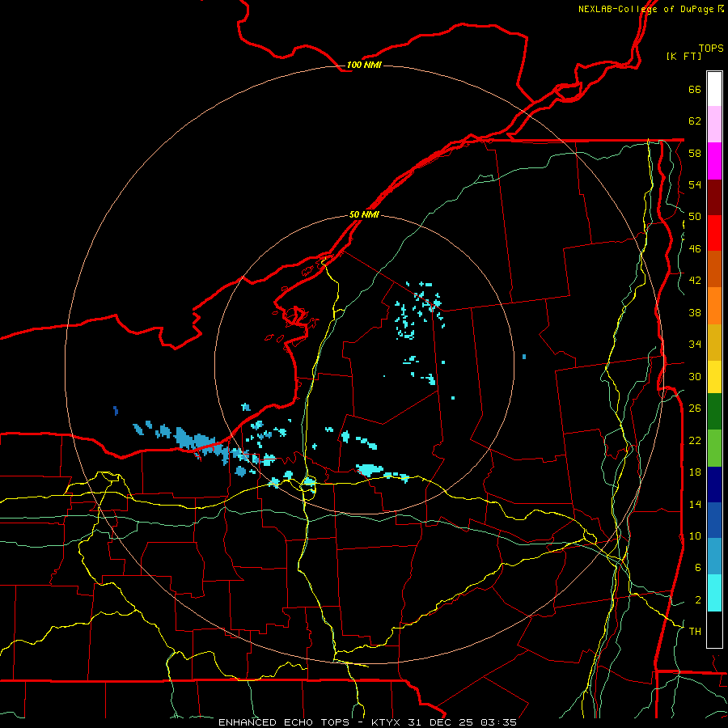Click the '18' legend value label
The image size is (728, 728).
pos(695,472)
